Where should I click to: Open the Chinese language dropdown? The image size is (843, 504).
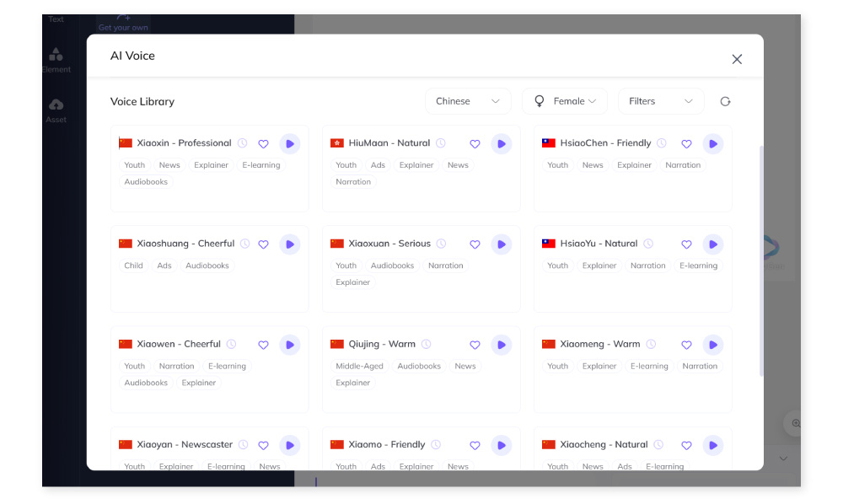468,101
